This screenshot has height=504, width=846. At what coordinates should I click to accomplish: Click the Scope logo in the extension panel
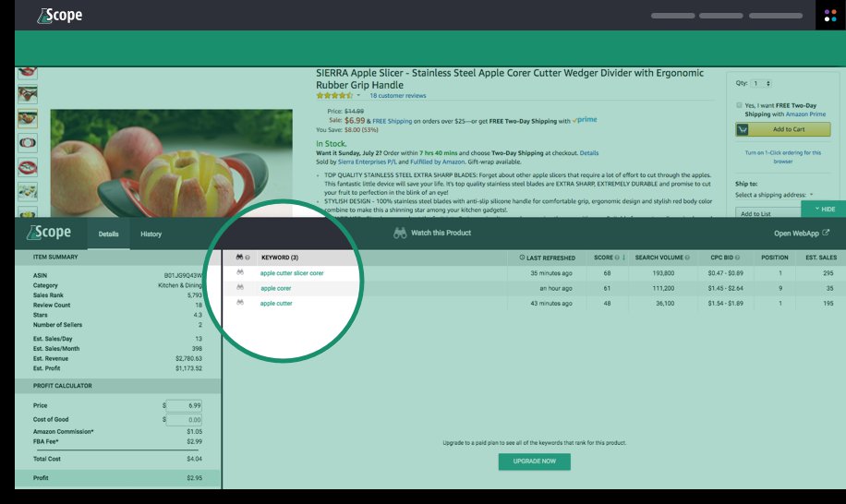[49, 233]
